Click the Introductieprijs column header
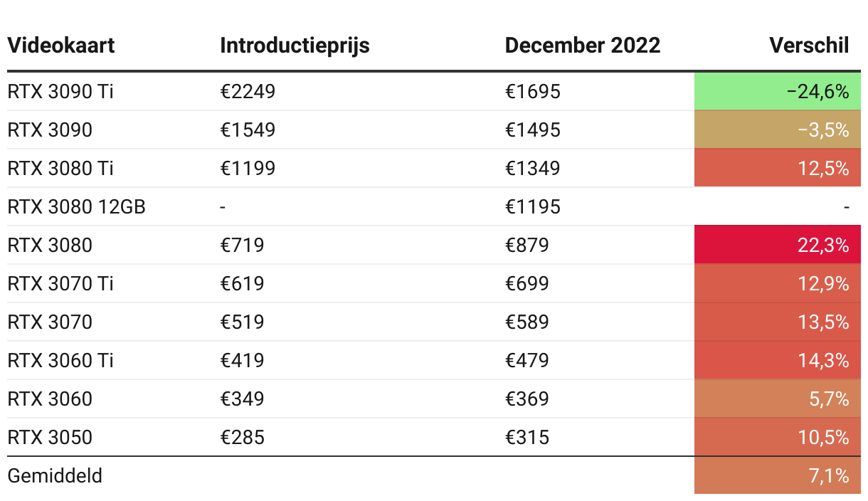Image resolution: width=868 pixels, height=501 pixels. (295, 46)
